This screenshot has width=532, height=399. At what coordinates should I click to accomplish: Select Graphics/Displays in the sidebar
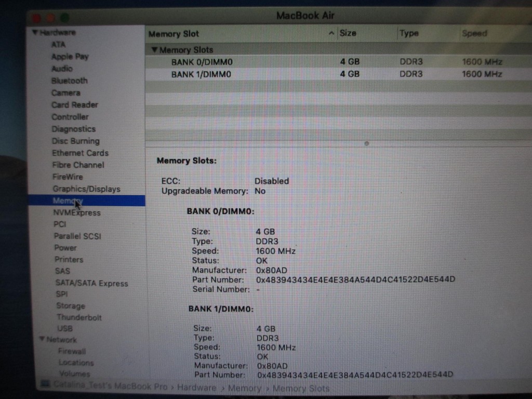tap(87, 189)
